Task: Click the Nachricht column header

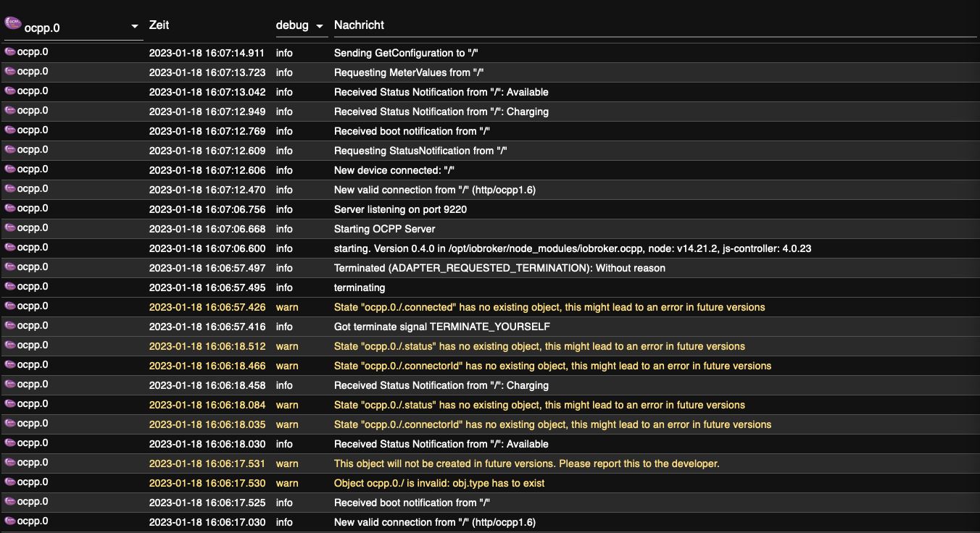Action: [359, 25]
